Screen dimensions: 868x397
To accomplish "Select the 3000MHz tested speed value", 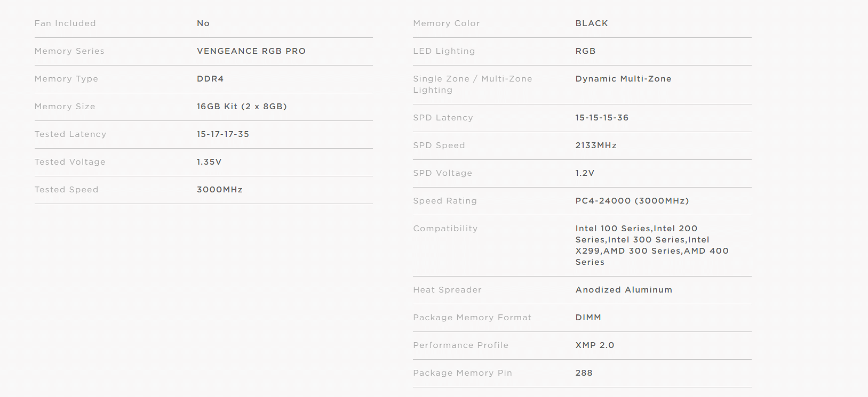I will point(219,190).
